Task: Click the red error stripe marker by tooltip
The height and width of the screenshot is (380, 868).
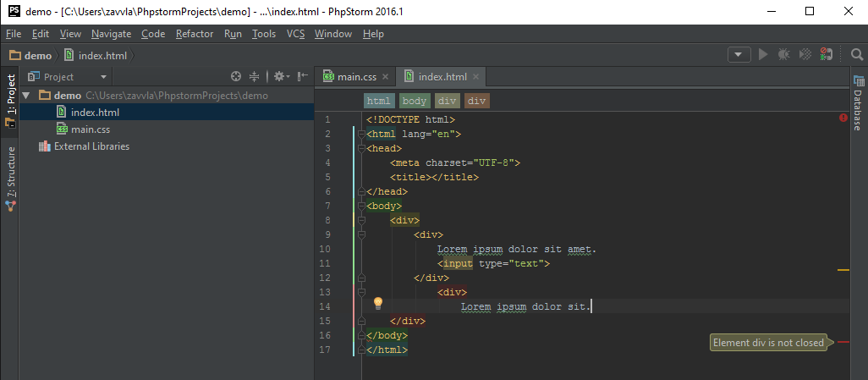Action: click(x=843, y=342)
